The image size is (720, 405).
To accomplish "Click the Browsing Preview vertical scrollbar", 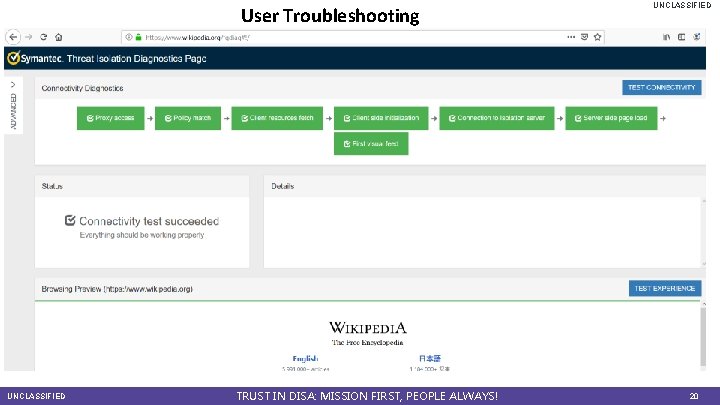I will click(703, 335).
